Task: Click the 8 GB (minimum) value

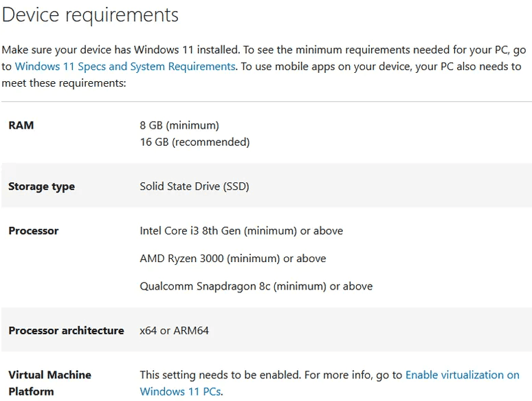Action: tap(179, 125)
